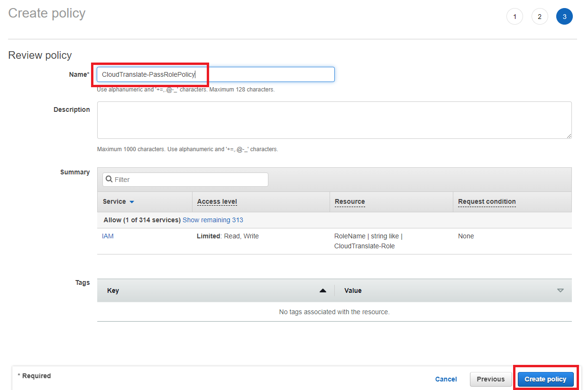This screenshot has height=390, width=588.
Task: Open the Show remaining 313 link
Action: click(x=212, y=220)
